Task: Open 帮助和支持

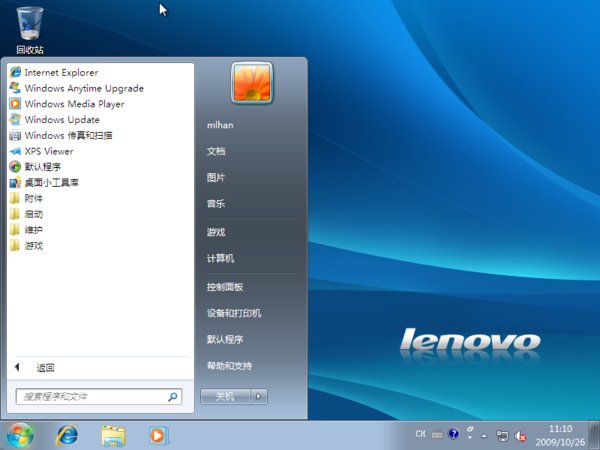Action: click(x=229, y=366)
